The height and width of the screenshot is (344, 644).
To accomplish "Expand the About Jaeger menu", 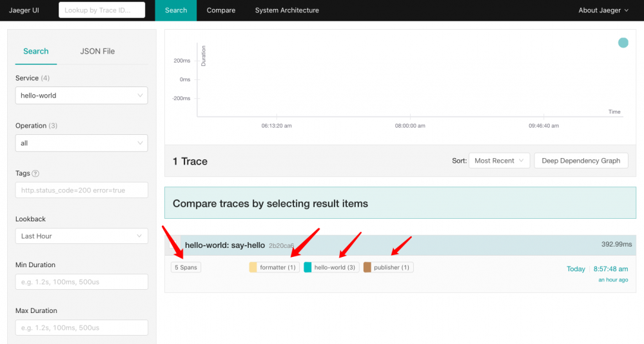I will pos(603,10).
